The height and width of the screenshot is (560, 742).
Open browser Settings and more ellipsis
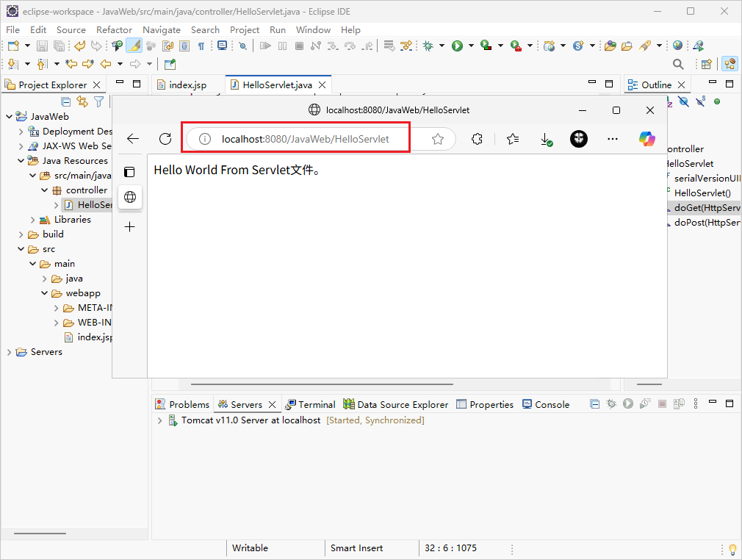613,139
